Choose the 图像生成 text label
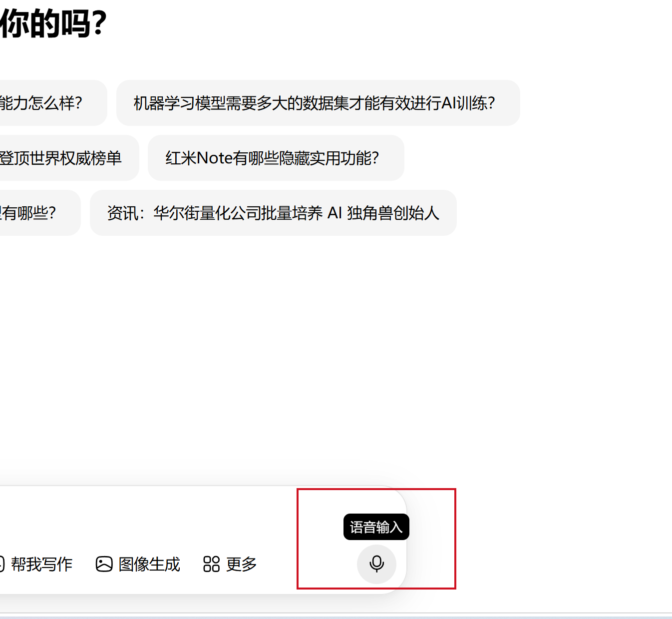This screenshot has height=619, width=672. (x=149, y=564)
